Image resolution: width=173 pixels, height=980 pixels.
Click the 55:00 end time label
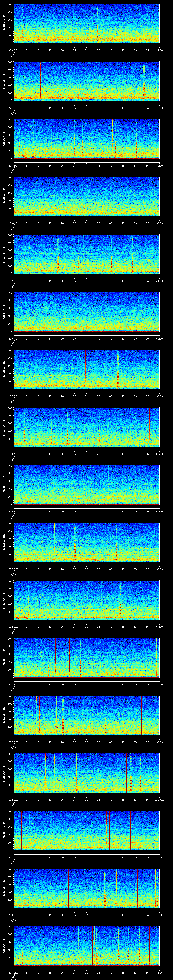point(159,511)
